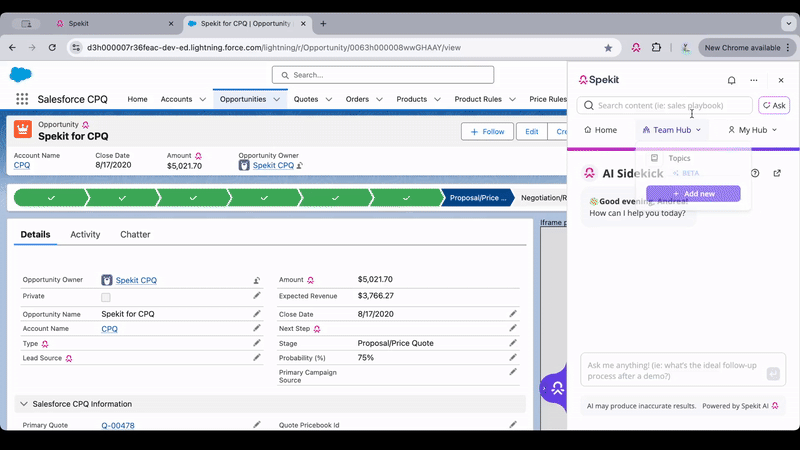This screenshot has height=450, width=800.
Task: Select the Details tab
Action: [x=35, y=235]
